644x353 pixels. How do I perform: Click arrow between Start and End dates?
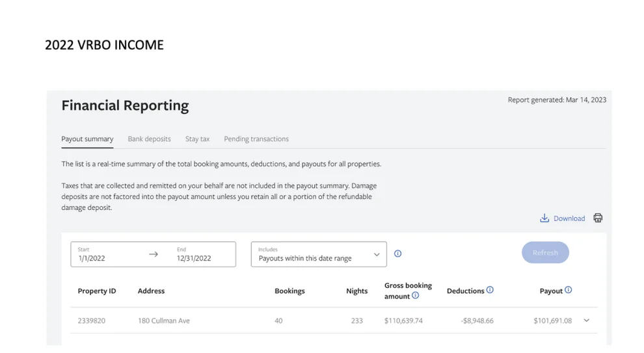[154, 254]
